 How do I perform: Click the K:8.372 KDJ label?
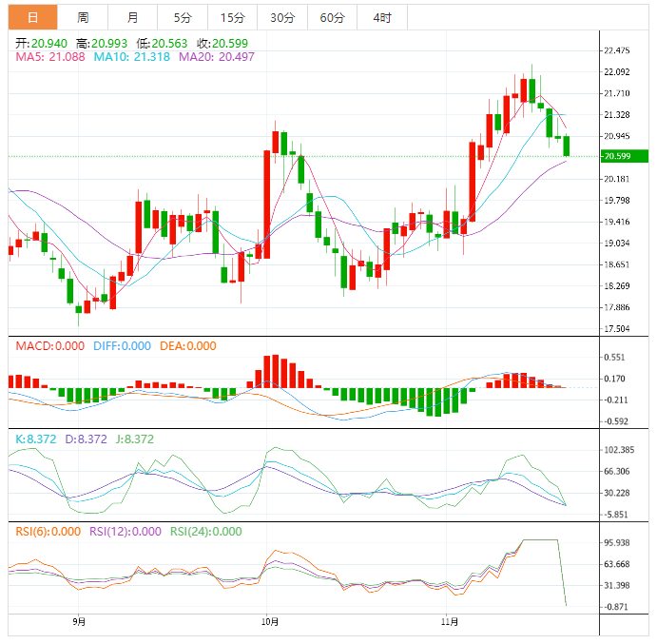35,439
